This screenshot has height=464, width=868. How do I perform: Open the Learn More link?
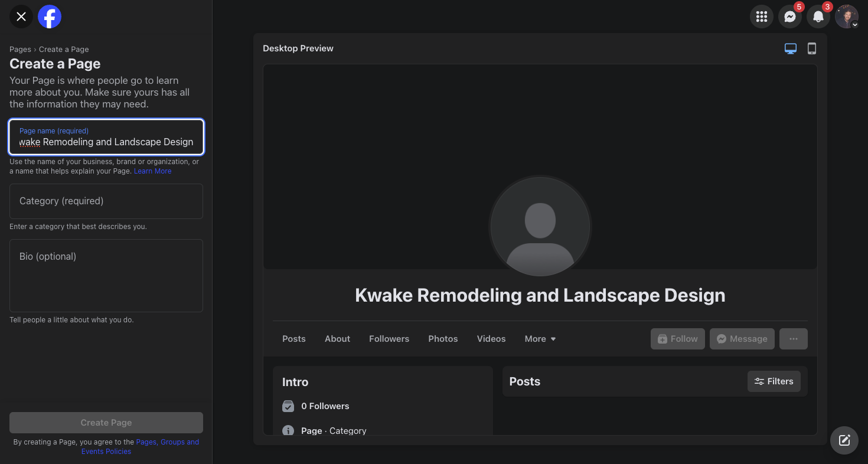(152, 171)
